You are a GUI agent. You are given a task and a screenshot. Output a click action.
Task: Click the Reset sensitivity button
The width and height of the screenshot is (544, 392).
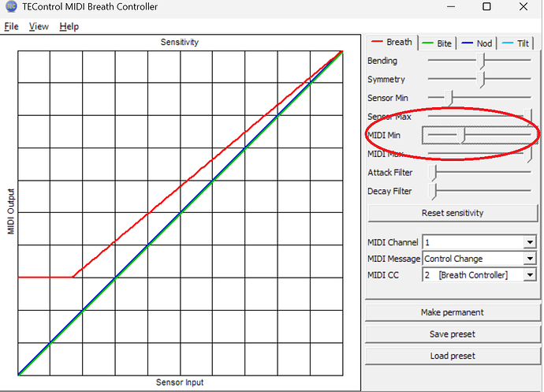pos(453,213)
